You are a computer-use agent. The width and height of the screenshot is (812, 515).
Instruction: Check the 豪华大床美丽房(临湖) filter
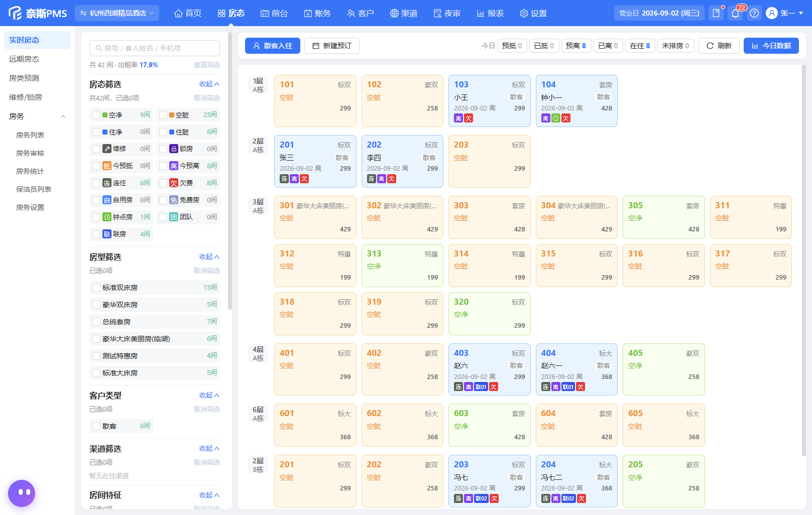point(96,339)
